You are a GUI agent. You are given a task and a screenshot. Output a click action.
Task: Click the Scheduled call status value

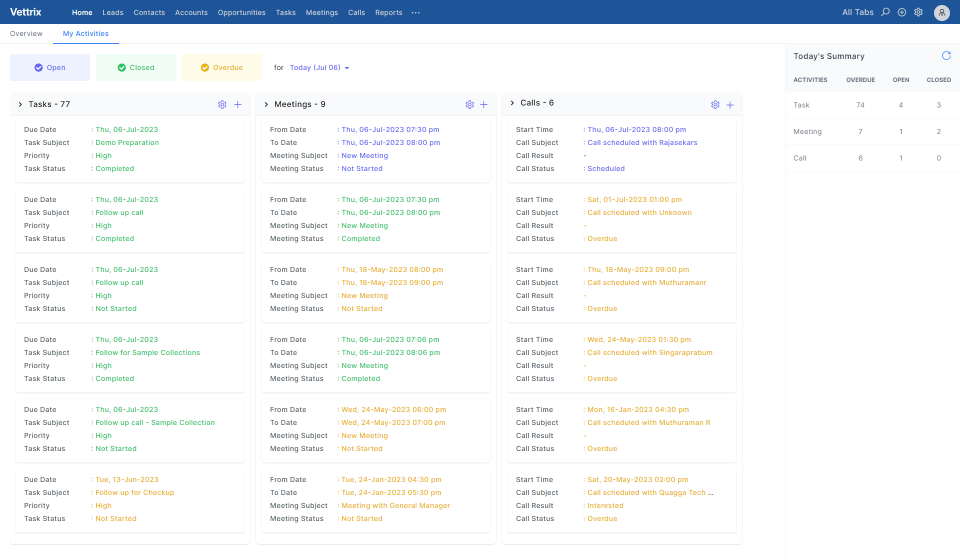pos(606,168)
